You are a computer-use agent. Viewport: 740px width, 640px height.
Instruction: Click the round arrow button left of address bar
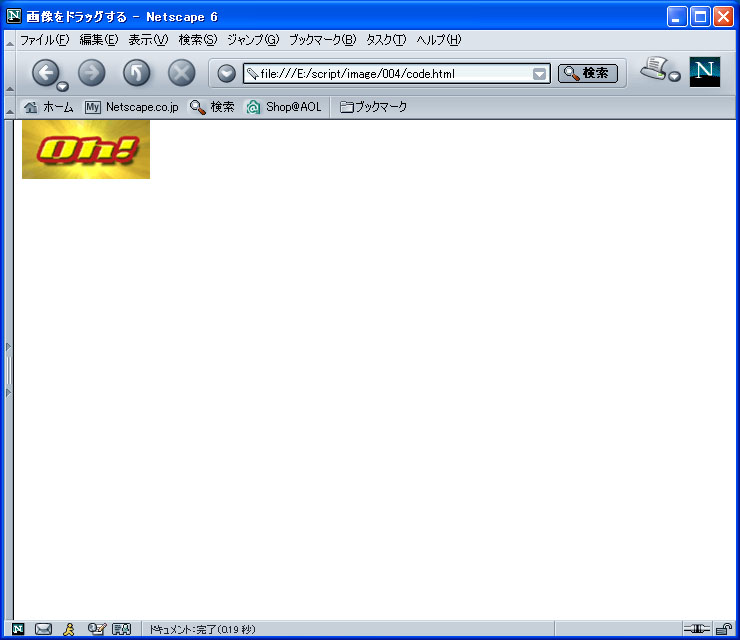click(x=227, y=74)
